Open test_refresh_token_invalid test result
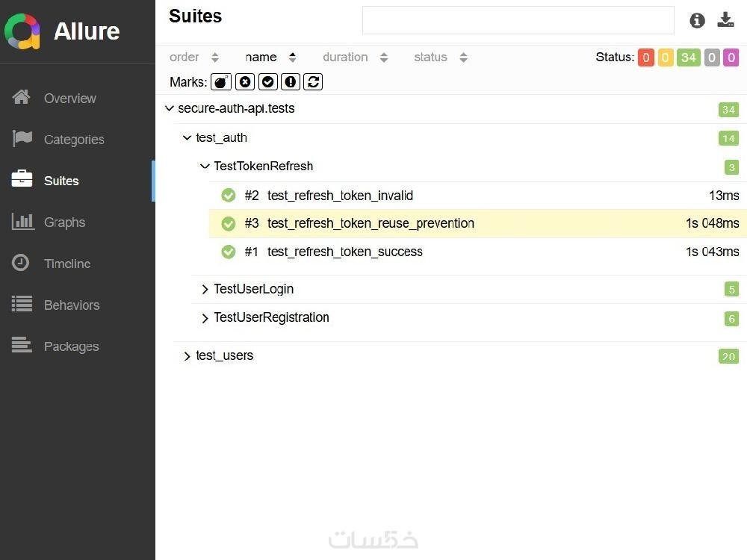747x560 pixels. tap(340, 196)
